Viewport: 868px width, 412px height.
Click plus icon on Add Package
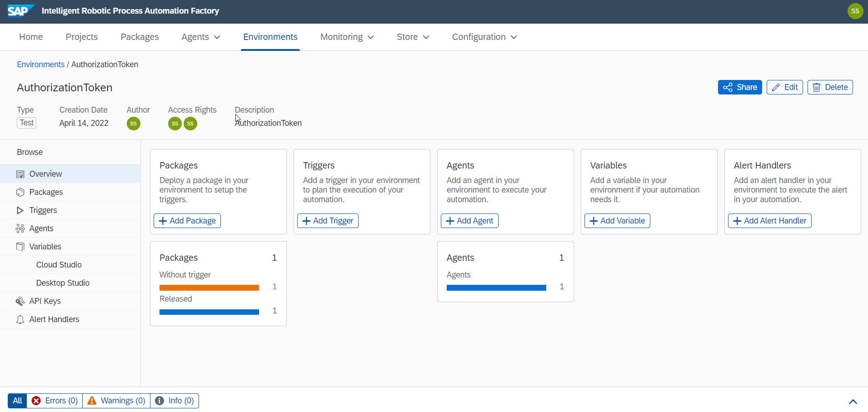[163, 221]
